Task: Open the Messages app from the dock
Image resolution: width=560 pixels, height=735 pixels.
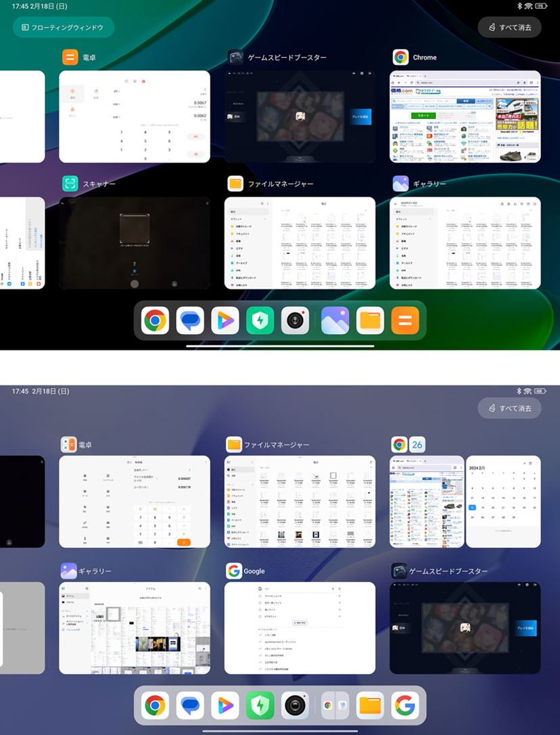Action: tap(190, 320)
